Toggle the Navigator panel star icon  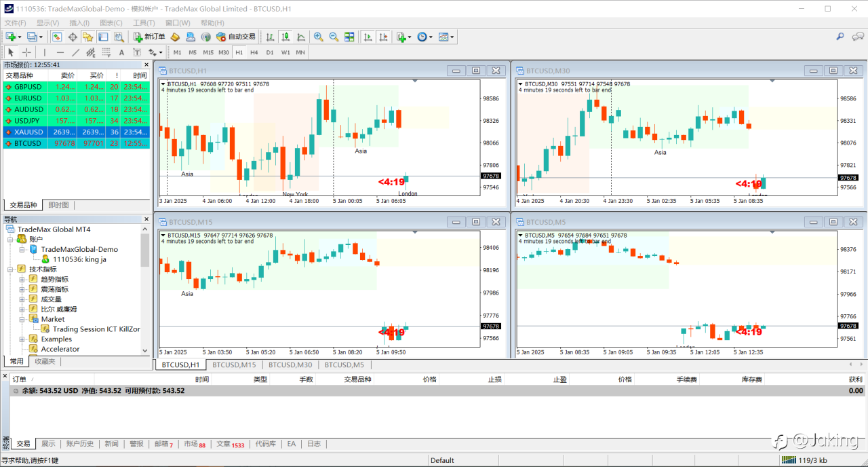87,37
